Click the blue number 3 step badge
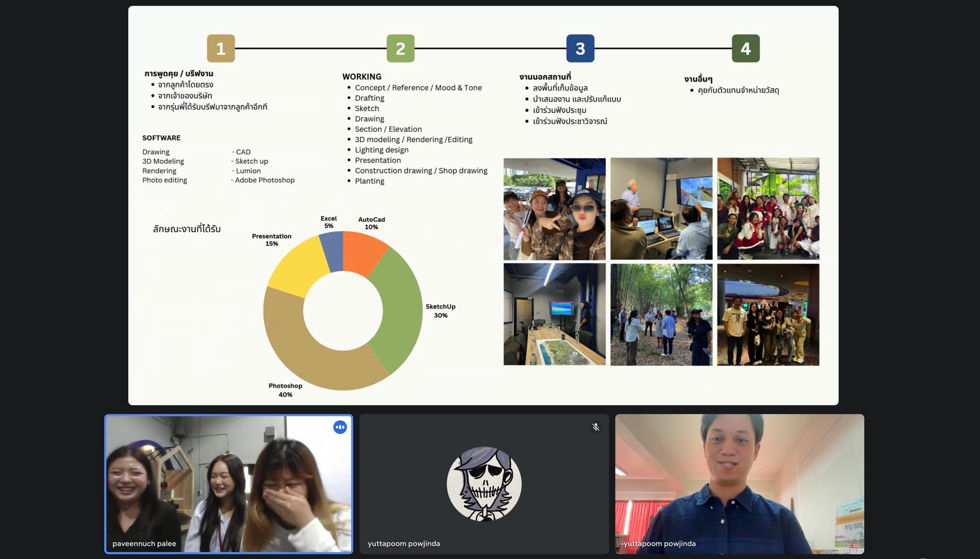This screenshot has height=559, width=980. [580, 49]
